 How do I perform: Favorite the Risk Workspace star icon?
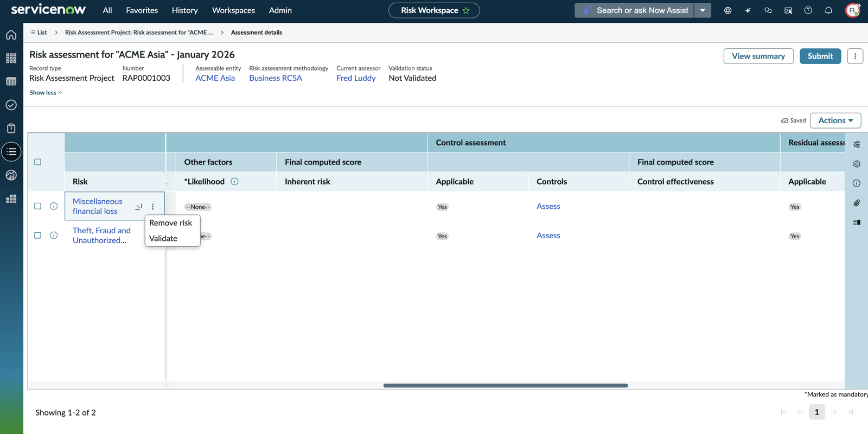tap(466, 10)
